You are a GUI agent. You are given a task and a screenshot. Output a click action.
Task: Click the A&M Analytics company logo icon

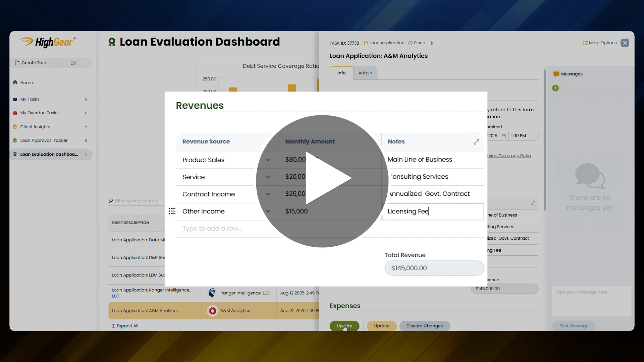click(x=212, y=311)
